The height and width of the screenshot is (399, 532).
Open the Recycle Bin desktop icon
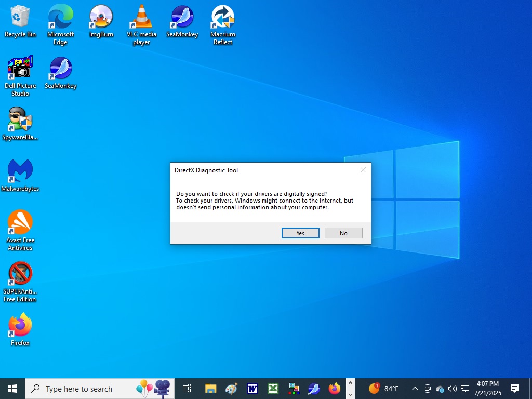[20, 21]
